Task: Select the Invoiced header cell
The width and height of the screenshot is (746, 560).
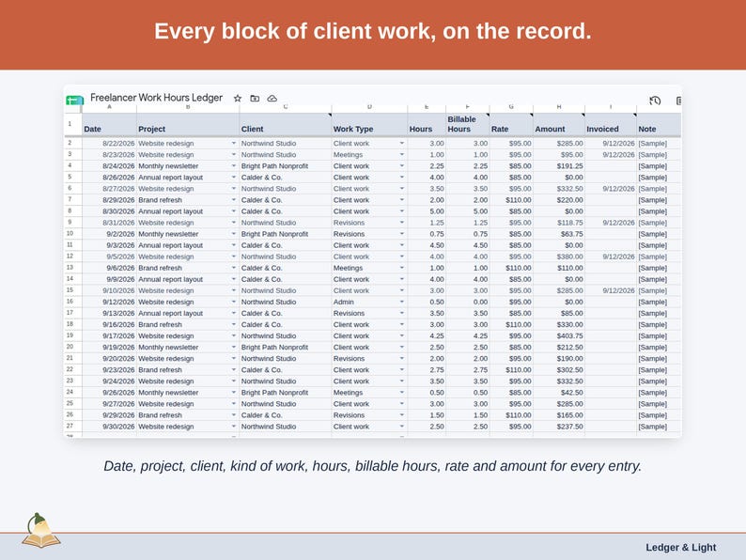Action: (x=611, y=125)
